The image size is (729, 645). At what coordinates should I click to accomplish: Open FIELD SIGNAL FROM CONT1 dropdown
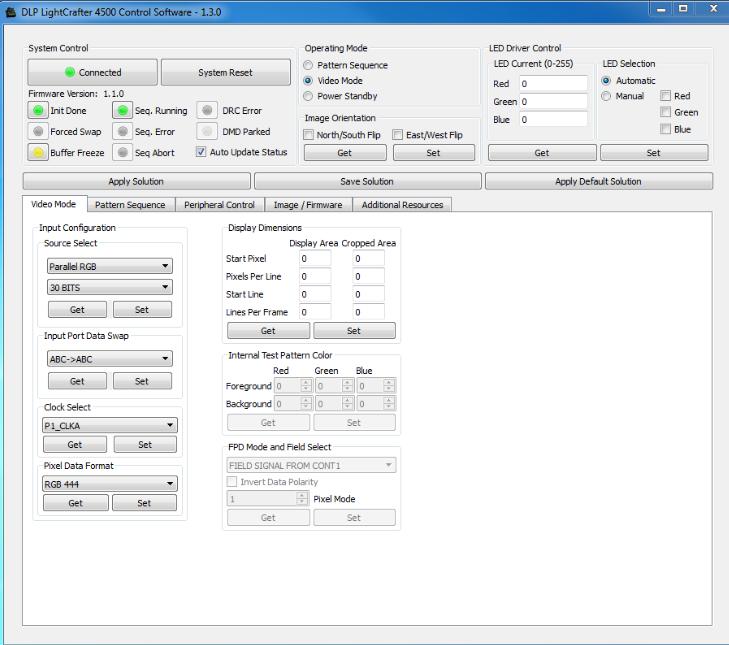tap(311, 465)
